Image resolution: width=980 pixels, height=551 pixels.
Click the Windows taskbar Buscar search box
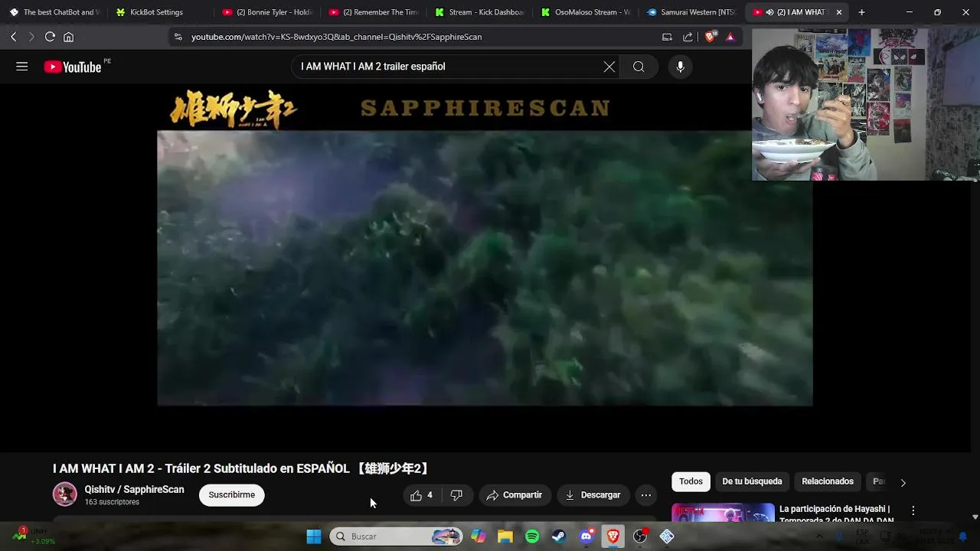click(x=397, y=536)
